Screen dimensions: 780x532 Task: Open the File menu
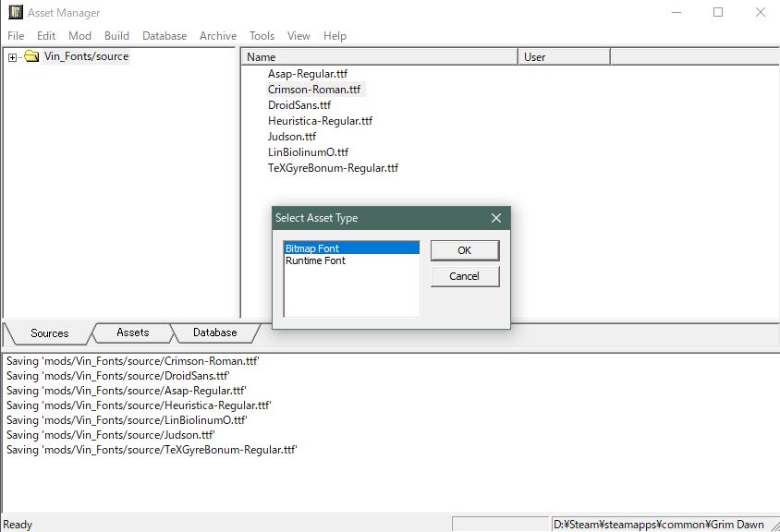pos(16,36)
